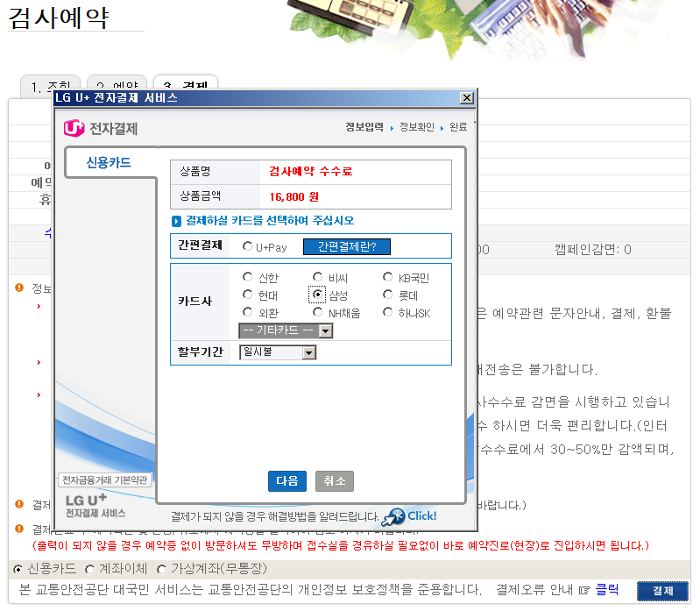Click the blue arrow before 결제하실 카드를 선택하여

[x=176, y=221]
